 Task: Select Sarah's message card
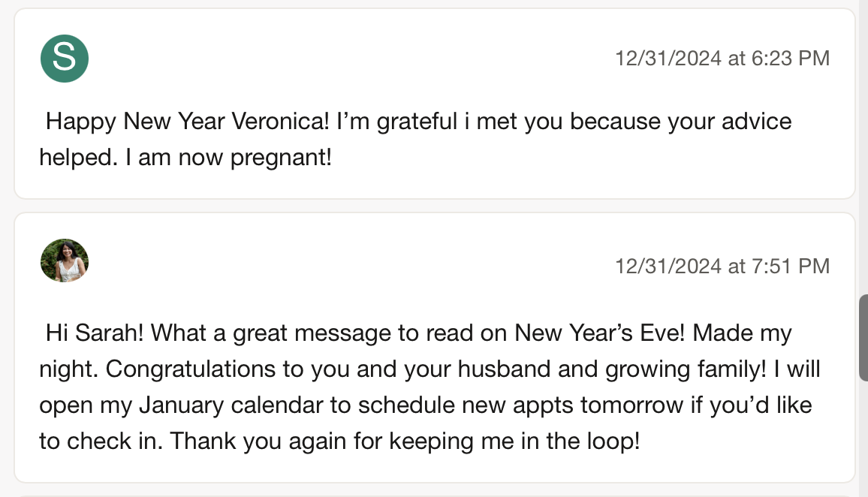point(435,104)
